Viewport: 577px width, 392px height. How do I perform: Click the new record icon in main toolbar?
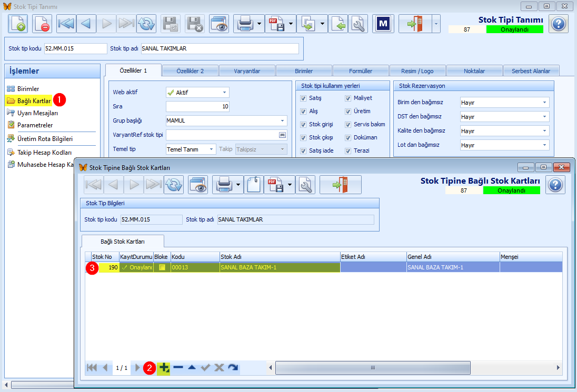coord(18,24)
